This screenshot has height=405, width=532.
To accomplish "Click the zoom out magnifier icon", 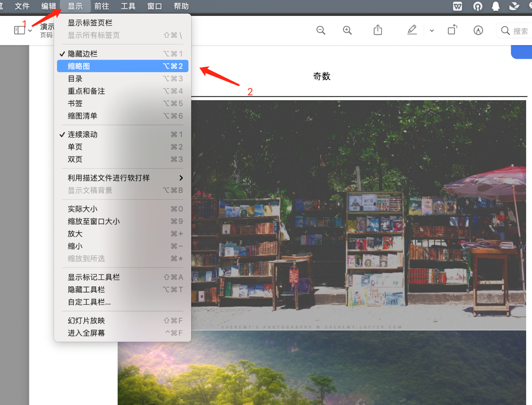I will pyautogui.click(x=321, y=30).
